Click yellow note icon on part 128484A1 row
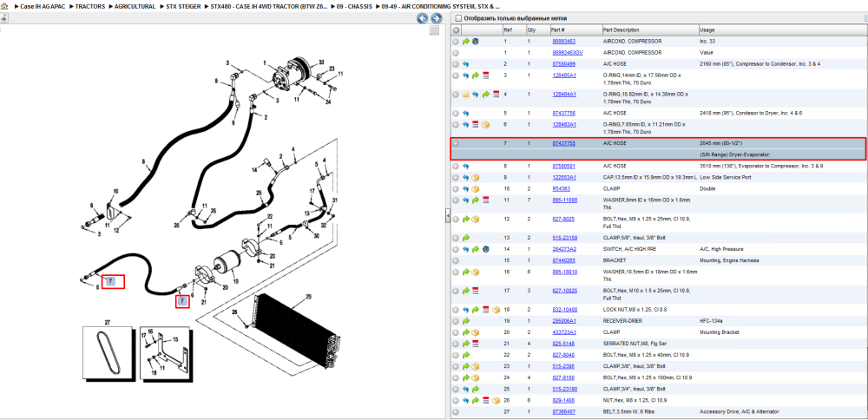The height and width of the screenshot is (420, 868). [466, 95]
